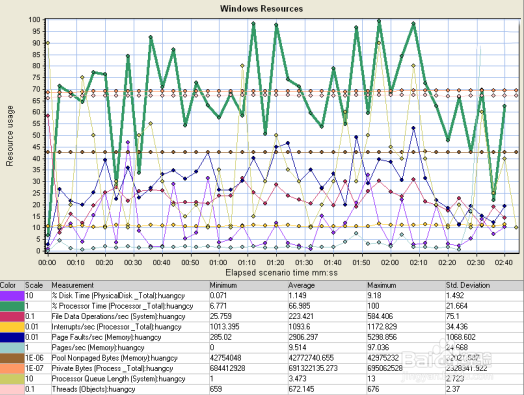Click the Threads std deviation 2.37
This screenshot has height=395, width=524.
tap(453, 389)
